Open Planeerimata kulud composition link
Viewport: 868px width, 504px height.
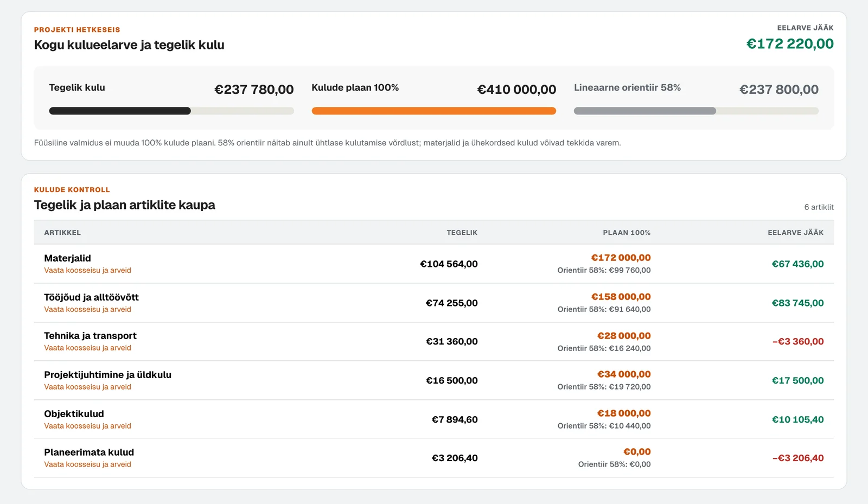click(x=87, y=464)
